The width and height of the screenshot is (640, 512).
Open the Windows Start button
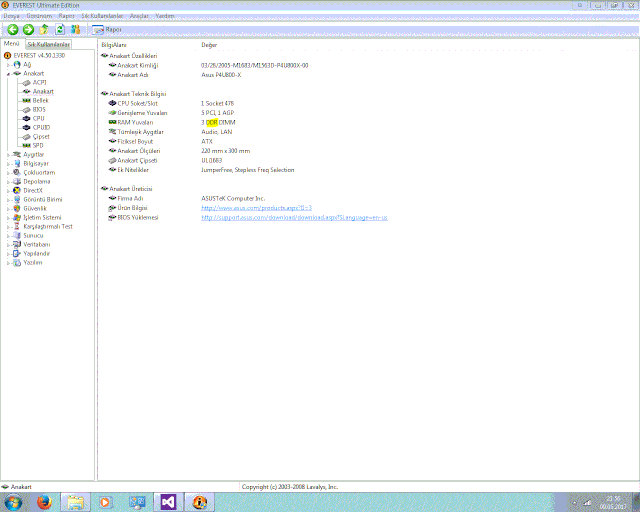13,502
